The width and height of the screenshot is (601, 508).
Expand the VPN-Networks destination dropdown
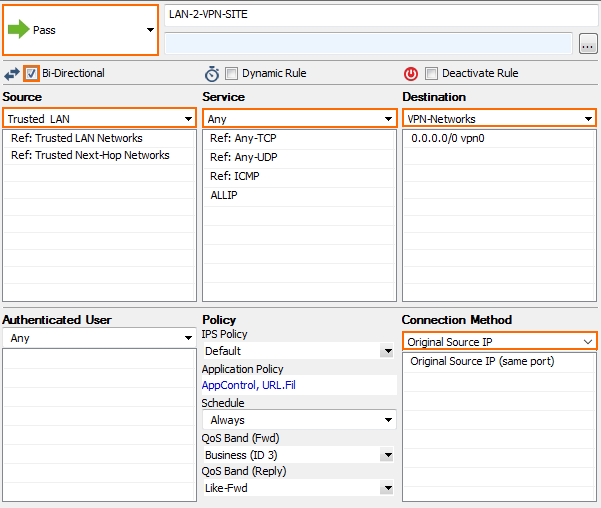point(499,118)
